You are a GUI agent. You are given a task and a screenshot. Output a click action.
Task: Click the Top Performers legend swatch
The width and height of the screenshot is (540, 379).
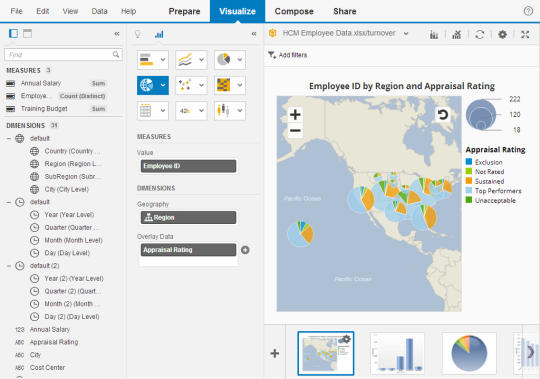pyautogui.click(x=469, y=190)
